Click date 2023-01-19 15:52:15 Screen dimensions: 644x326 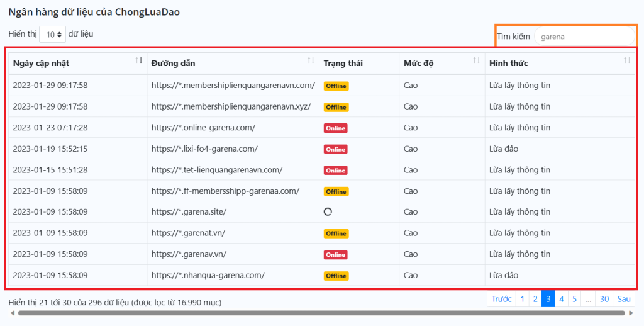[50, 149]
